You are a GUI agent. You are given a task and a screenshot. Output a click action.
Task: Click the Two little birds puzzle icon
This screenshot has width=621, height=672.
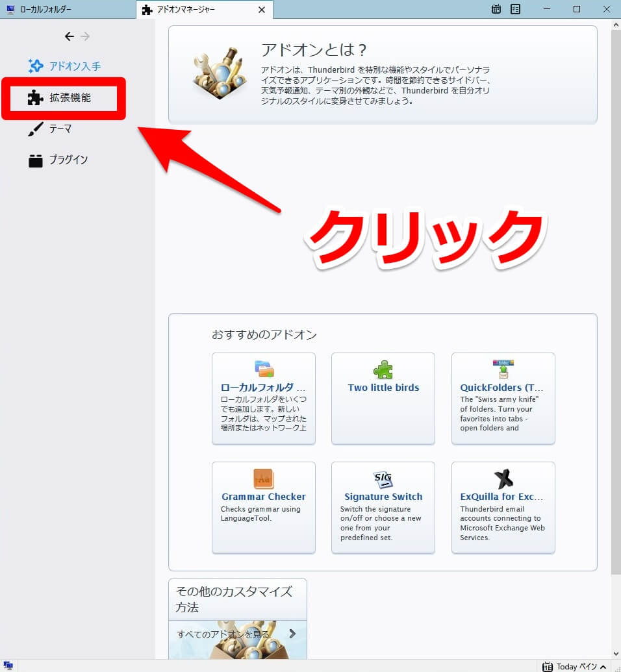[x=383, y=369]
